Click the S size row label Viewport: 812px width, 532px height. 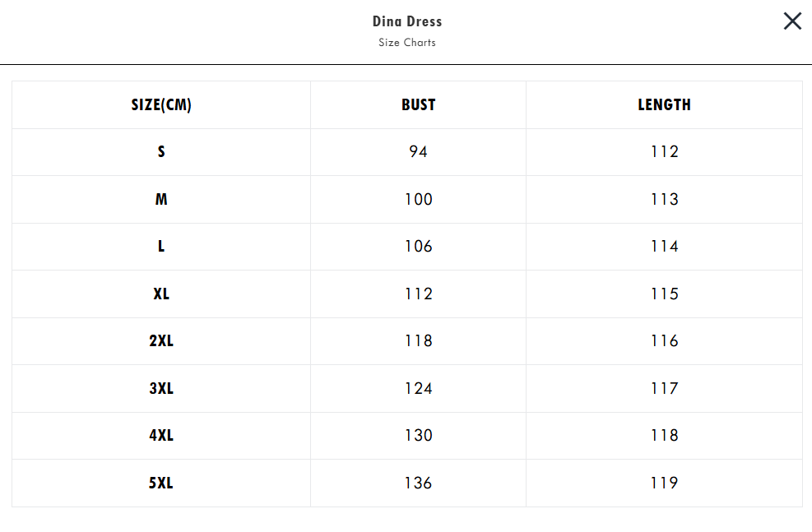(161, 151)
